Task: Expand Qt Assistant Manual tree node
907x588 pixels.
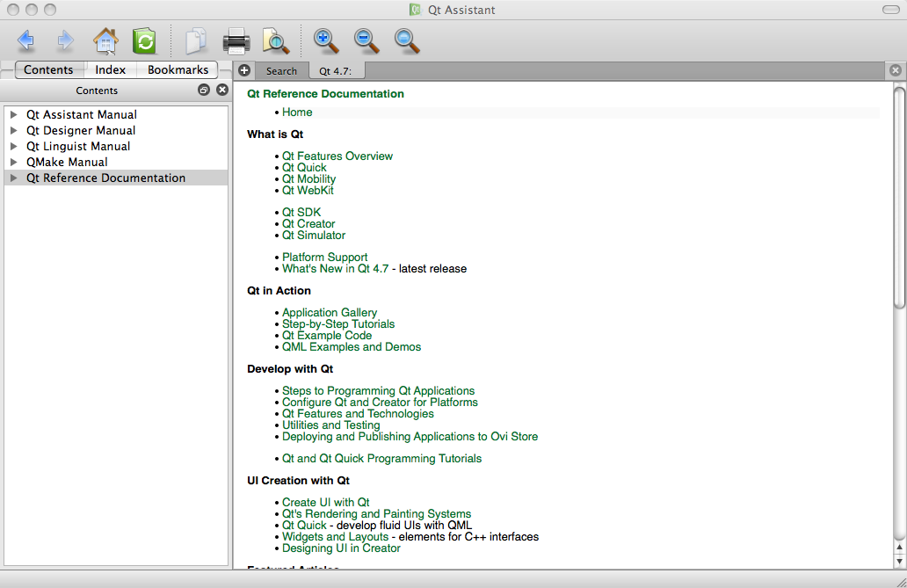Action: 14,114
